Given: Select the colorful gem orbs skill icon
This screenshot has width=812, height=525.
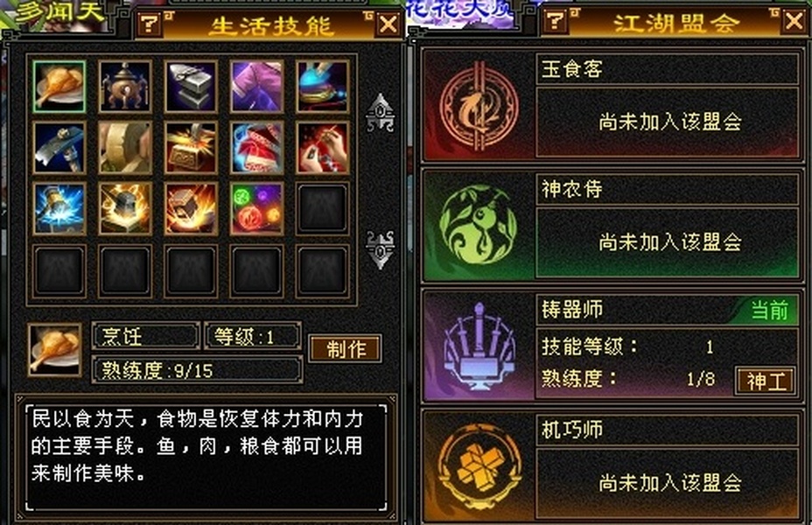Looking at the screenshot, I should 256,208.
